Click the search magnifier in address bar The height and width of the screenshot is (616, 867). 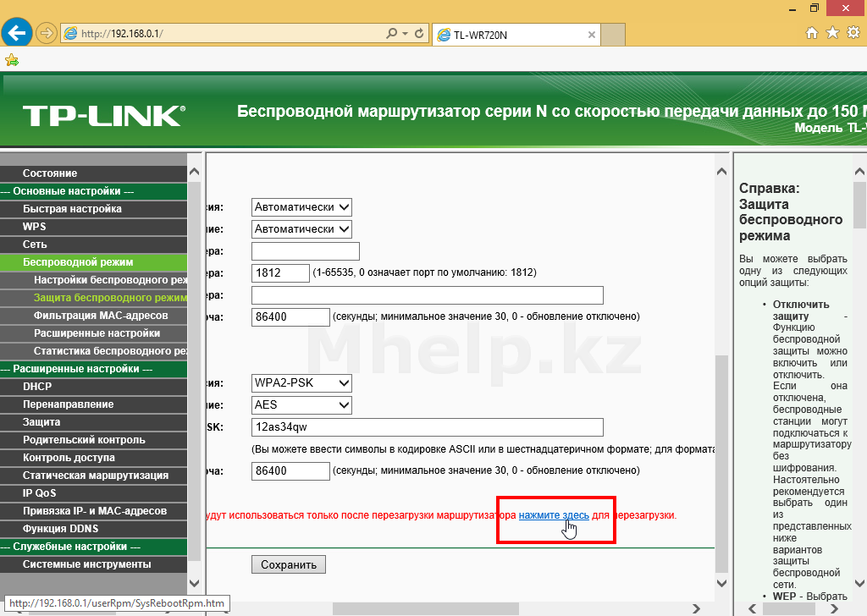click(x=391, y=33)
